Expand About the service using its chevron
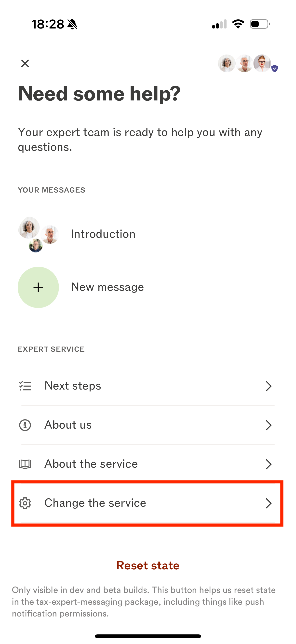The width and height of the screenshot is (296, 644). click(269, 464)
